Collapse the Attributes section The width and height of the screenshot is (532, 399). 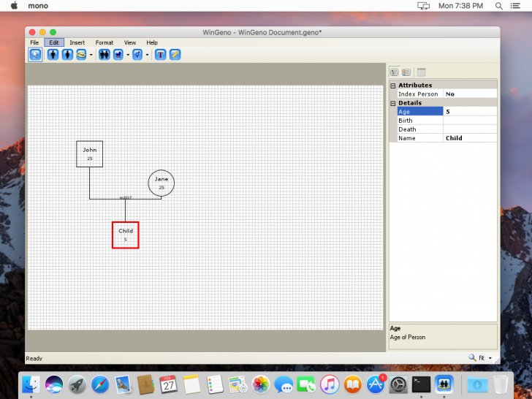pos(393,85)
